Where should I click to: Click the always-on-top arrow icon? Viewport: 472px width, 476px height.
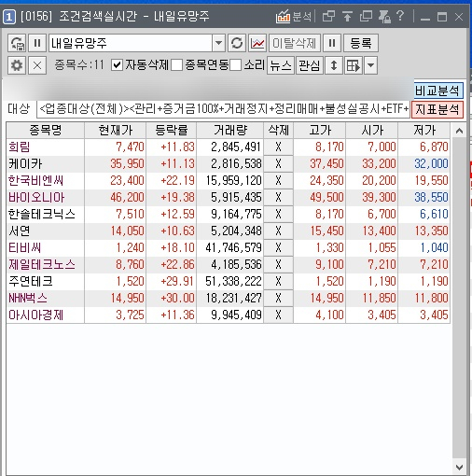(x=347, y=16)
